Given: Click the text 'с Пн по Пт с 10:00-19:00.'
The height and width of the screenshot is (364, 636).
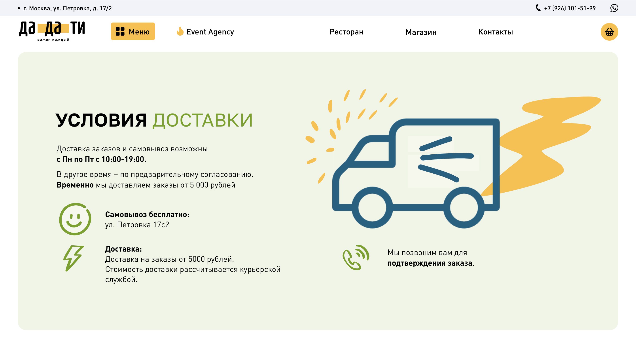Looking at the screenshot, I should tap(101, 159).
